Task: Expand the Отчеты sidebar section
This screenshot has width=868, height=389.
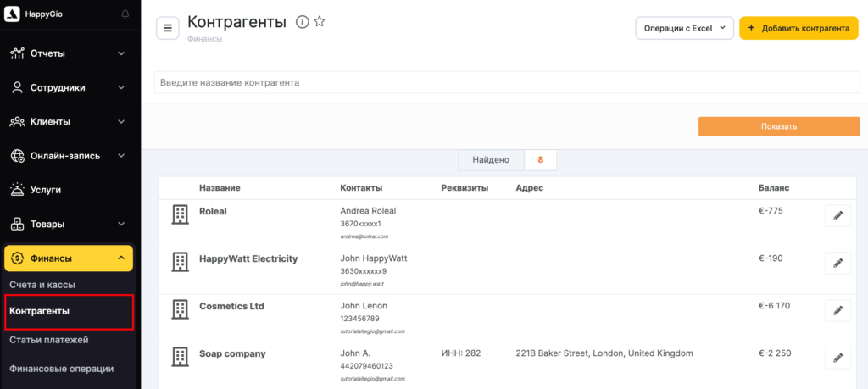Action: pyautogui.click(x=68, y=53)
